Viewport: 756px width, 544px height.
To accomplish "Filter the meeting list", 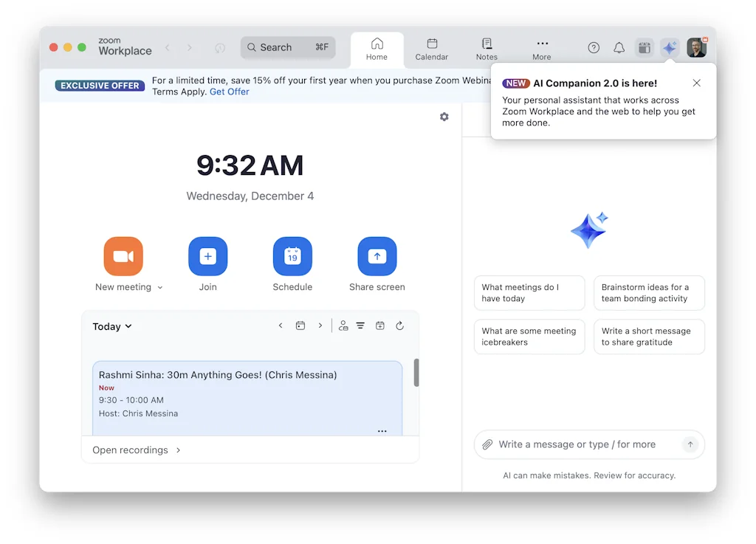I will click(360, 326).
